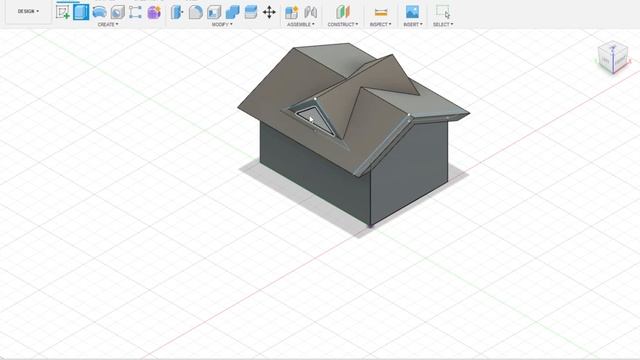Viewport: 640px width, 360px height.
Task: Click the Rectangular Pattern icon
Action: click(x=135, y=12)
